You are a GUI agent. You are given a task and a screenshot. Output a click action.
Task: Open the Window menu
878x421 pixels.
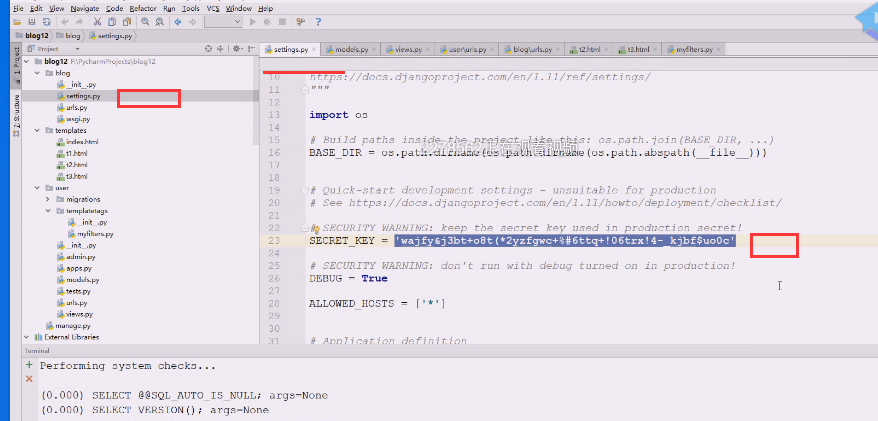coord(239,8)
